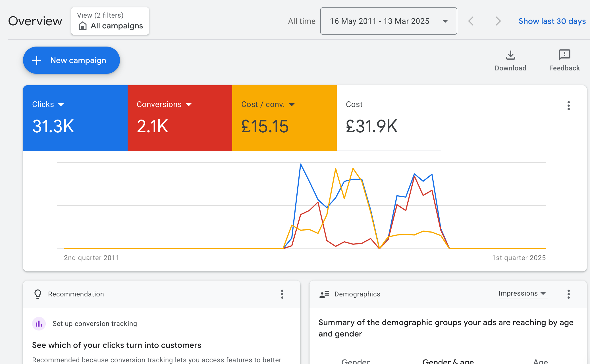Open Recommendation card three-dot menu
Image resolution: width=590 pixels, height=364 pixels.
tap(282, 294)
